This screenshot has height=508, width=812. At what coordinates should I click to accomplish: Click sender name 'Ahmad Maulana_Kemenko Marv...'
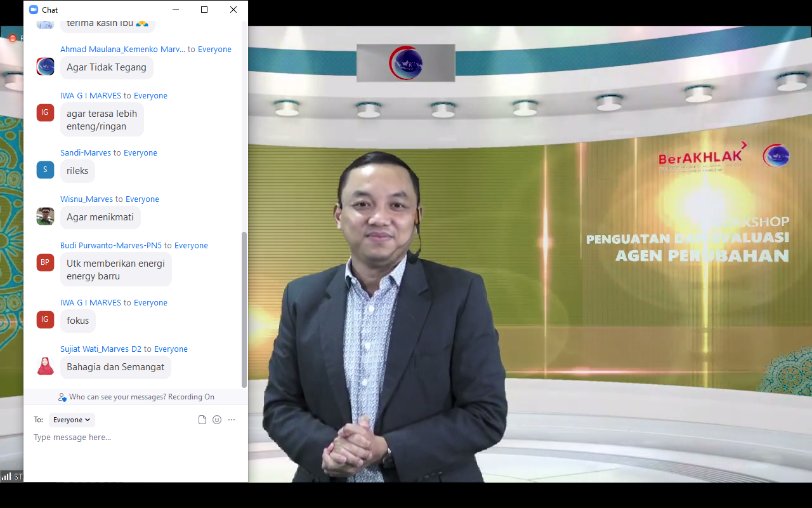(x=122, y=50)
